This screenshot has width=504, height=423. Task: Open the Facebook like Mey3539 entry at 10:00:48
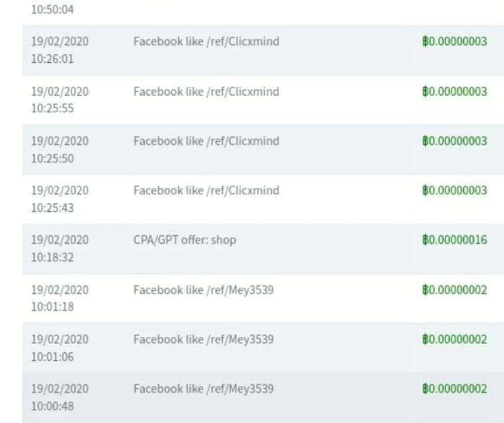[x=204, y=389]
